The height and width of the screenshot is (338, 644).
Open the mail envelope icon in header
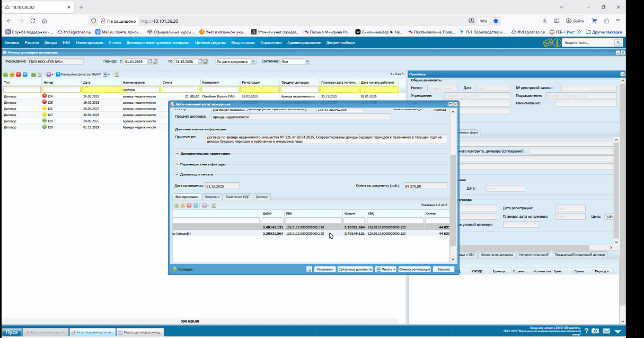click(x=548, y=42)
